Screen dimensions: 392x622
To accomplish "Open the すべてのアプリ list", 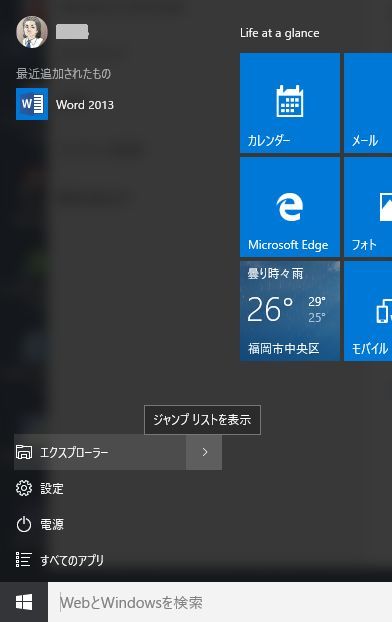I will point(60,560).
